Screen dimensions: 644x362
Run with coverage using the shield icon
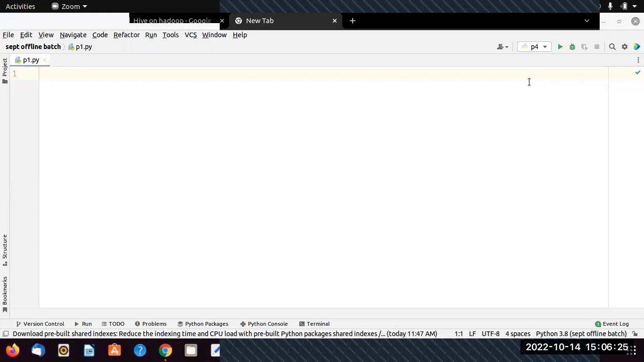[x=585, y=47]
